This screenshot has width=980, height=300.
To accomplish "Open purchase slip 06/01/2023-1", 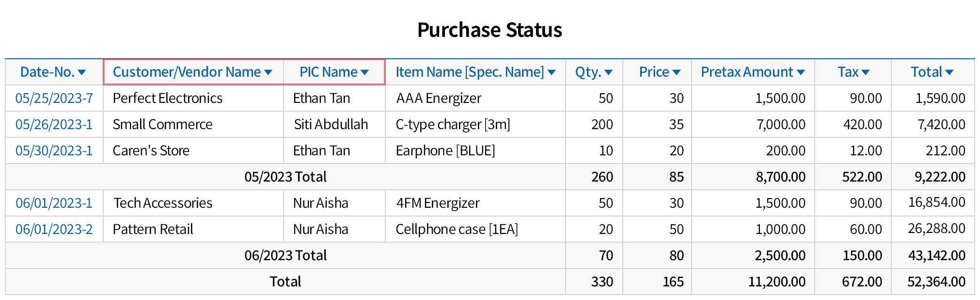I will [x=54, y=203].
